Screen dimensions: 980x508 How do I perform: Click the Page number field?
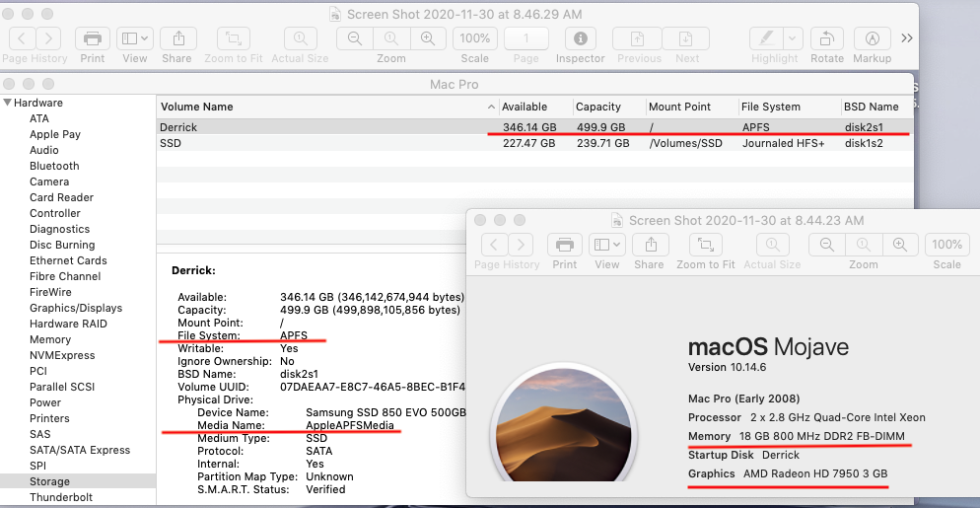(526, 38)
